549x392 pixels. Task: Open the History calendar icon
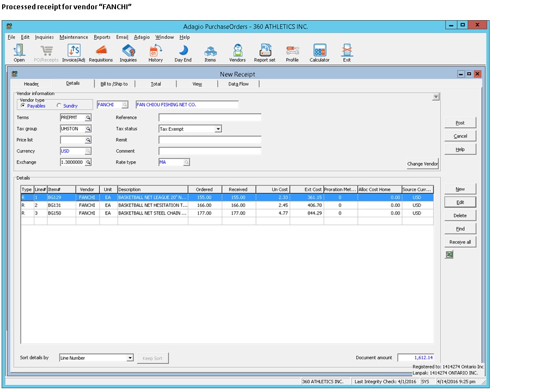(x=156, y=51)
